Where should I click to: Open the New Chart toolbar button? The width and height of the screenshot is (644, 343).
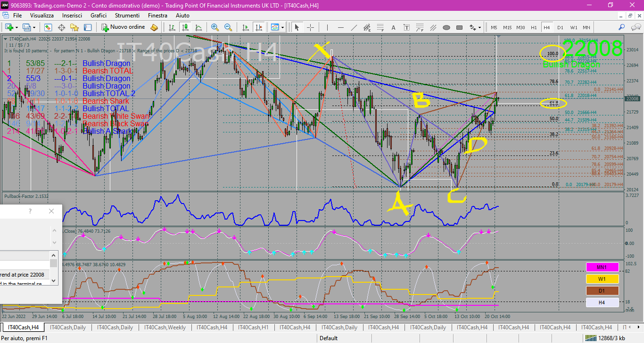click(x=9, y=27)
